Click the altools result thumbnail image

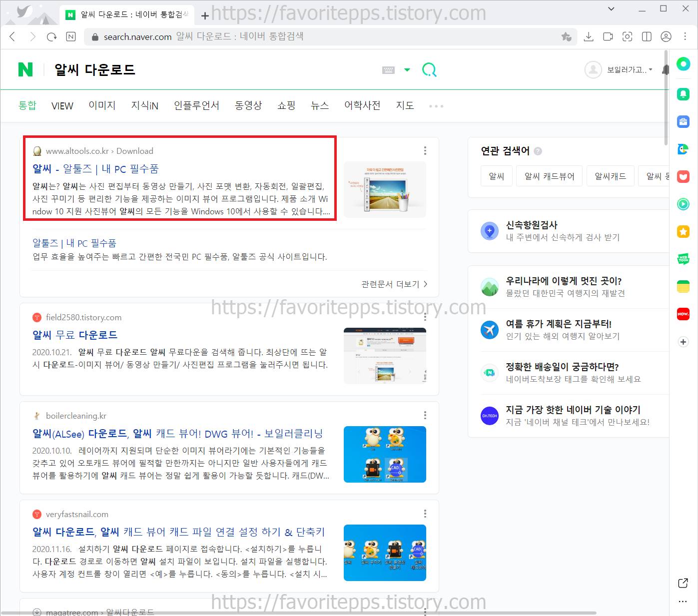click(x=385, y=189)
